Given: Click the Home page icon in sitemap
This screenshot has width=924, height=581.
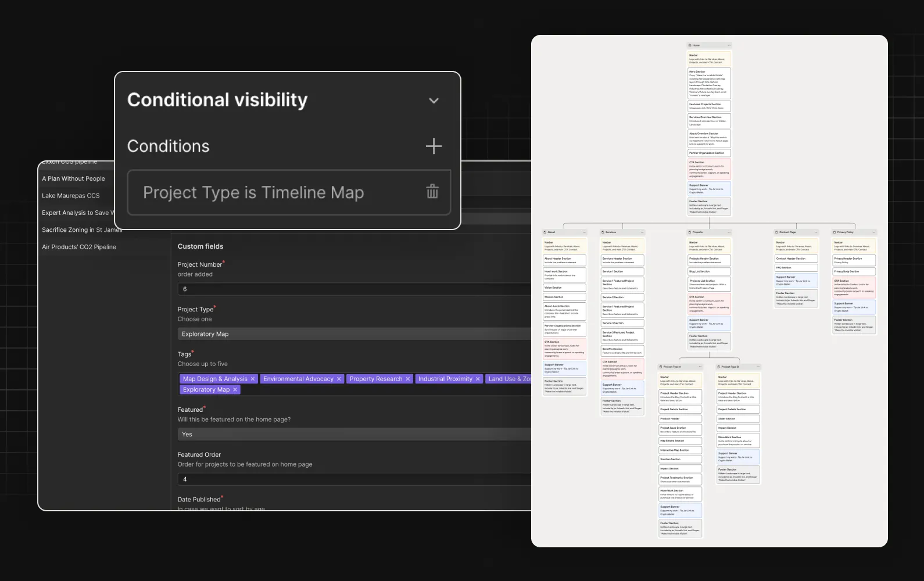Looking at the screenshot, I should coord(690,45).
